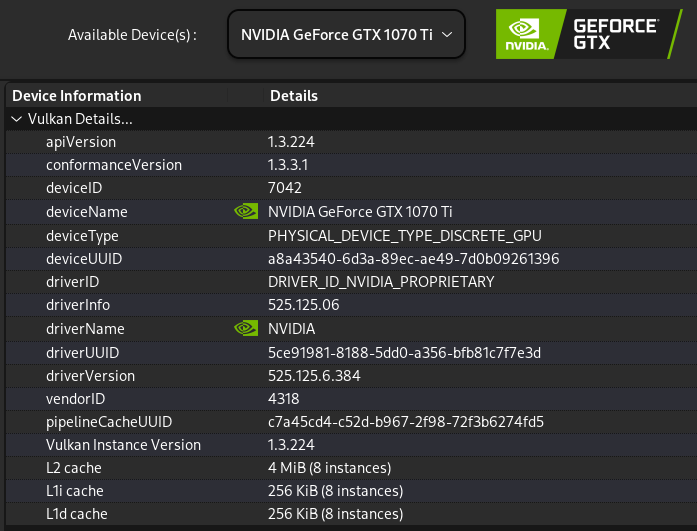Select the vendorID row label
The image size is (697, 531).
(76, 399)
